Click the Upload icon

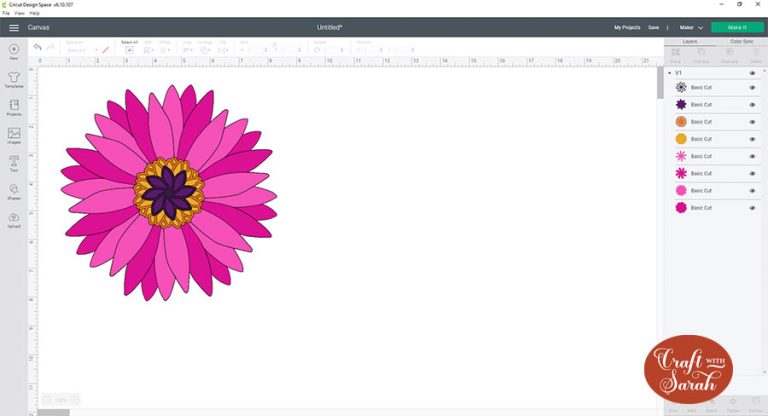[14, 217]
